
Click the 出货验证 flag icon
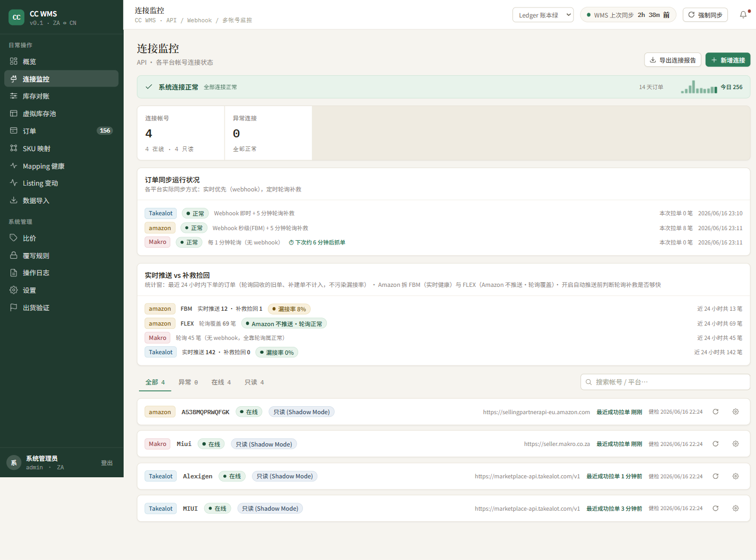[x=14, y=308]
